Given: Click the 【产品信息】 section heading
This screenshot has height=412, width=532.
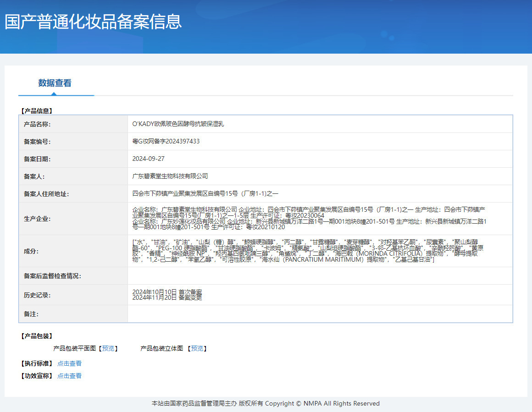Looking at the screenshot, I should [x=37, y=111].
